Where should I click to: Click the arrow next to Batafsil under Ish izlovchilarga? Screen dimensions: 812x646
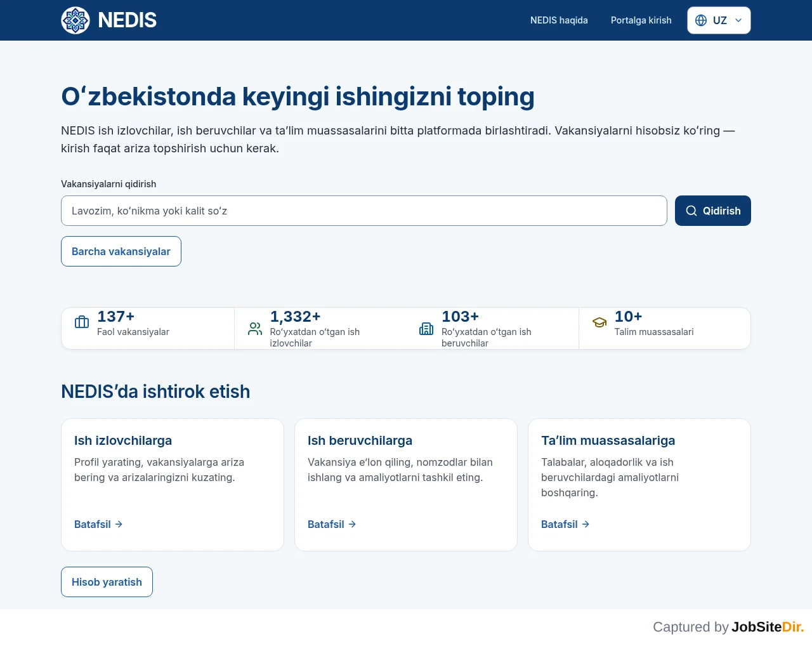[x=119, y=524]
